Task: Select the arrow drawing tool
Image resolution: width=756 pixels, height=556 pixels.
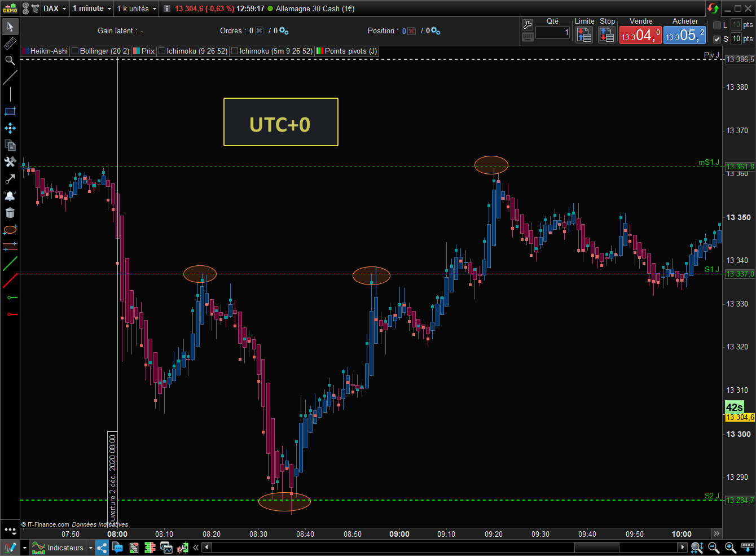Action: 10,179
